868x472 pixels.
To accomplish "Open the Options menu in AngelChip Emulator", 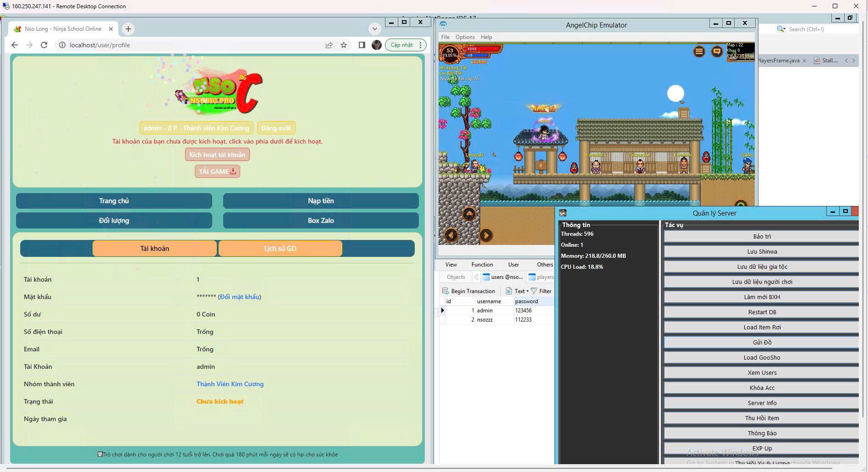I will pos(465,37).
